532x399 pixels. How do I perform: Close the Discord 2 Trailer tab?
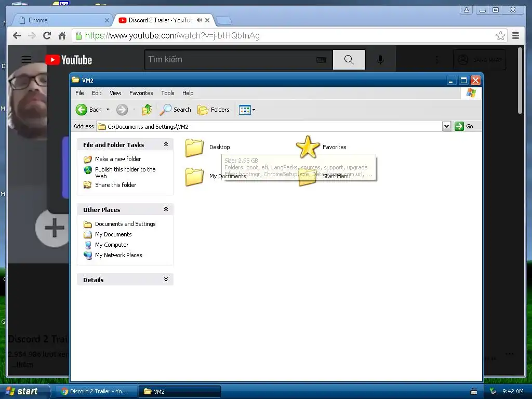coord(207,20)
